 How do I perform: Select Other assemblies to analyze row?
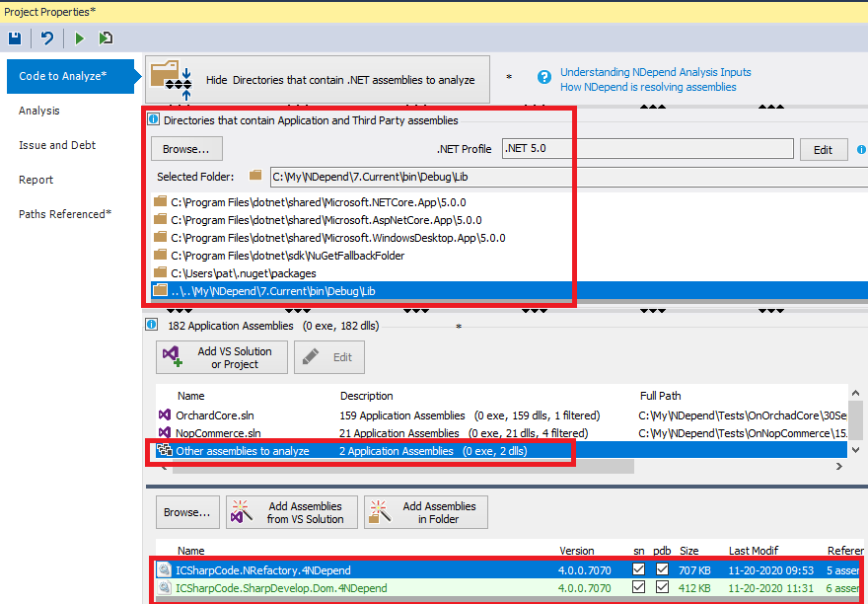[501, 450]
